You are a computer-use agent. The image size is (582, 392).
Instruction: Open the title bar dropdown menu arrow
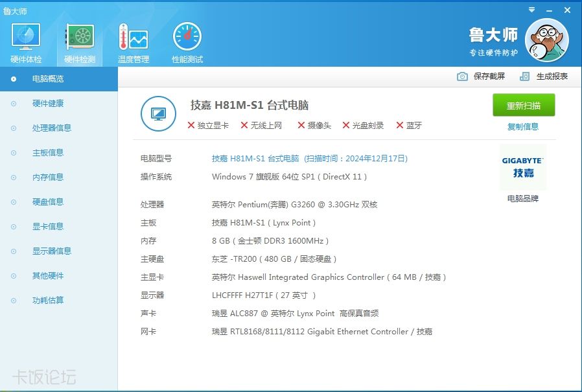(x=532, y=10)
